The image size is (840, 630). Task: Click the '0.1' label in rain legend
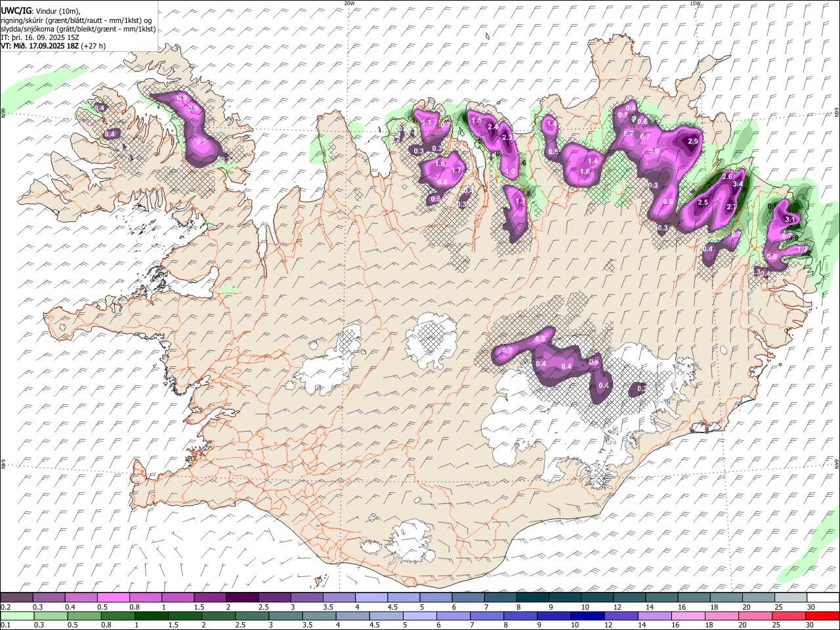tap(5, 625)
